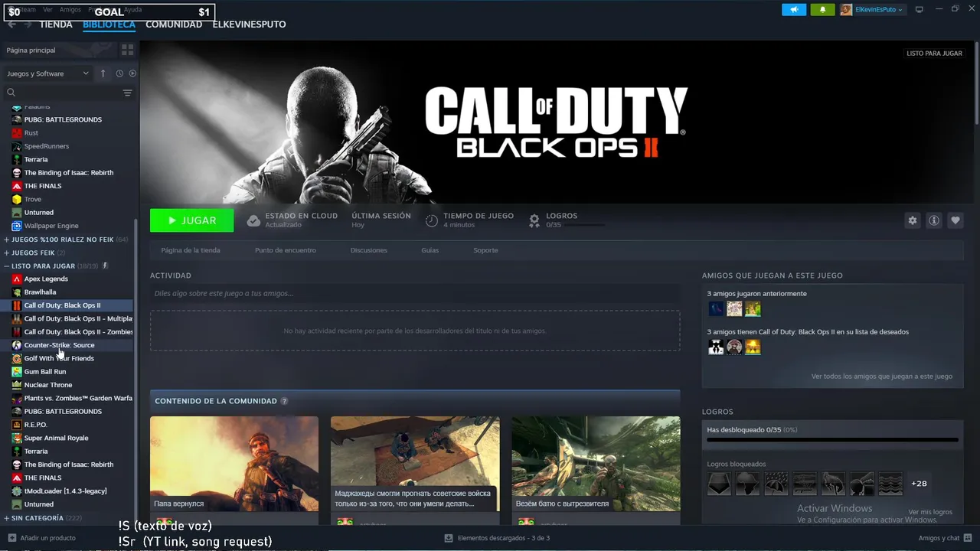980x551 pixels.
Task: Toggle the sort direction up arrow
Action: [103, 73]
